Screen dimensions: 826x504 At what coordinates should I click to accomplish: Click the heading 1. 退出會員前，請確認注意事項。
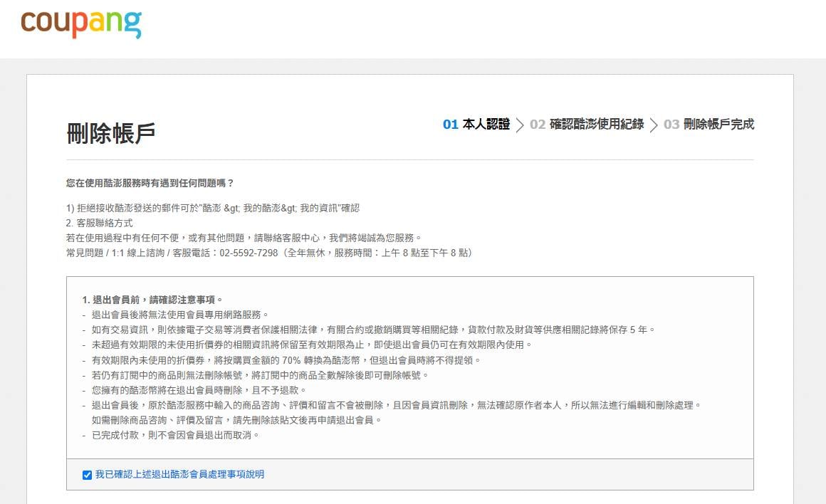point(152,300)
